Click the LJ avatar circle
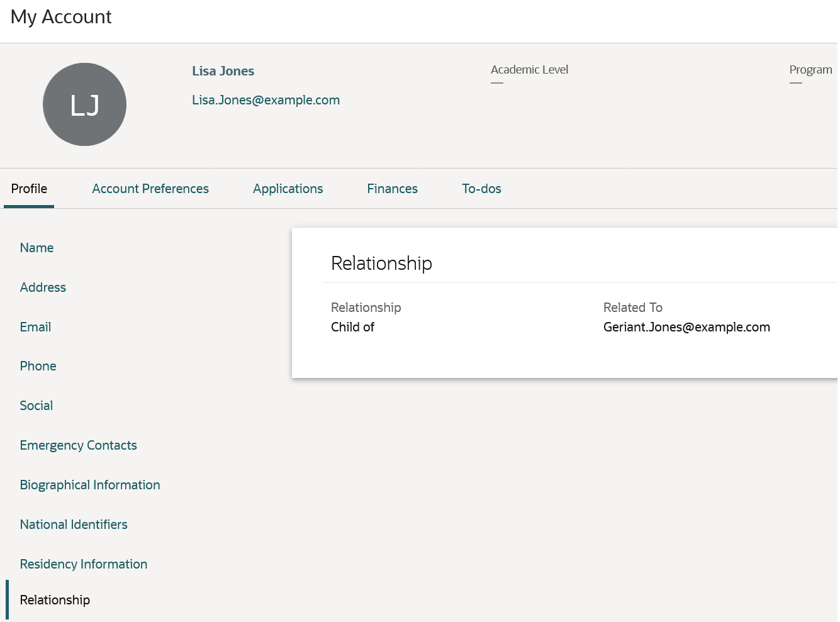This screenshot has width=840, height=622. click(x=84, y=104)
